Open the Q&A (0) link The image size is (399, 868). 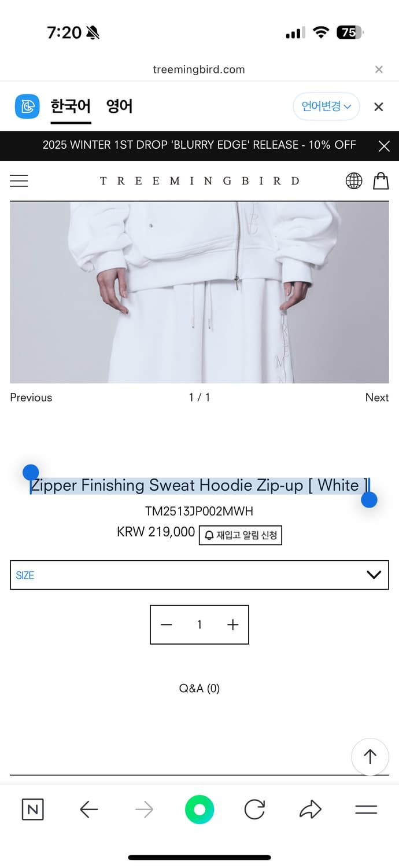click(x=199, y=688)
